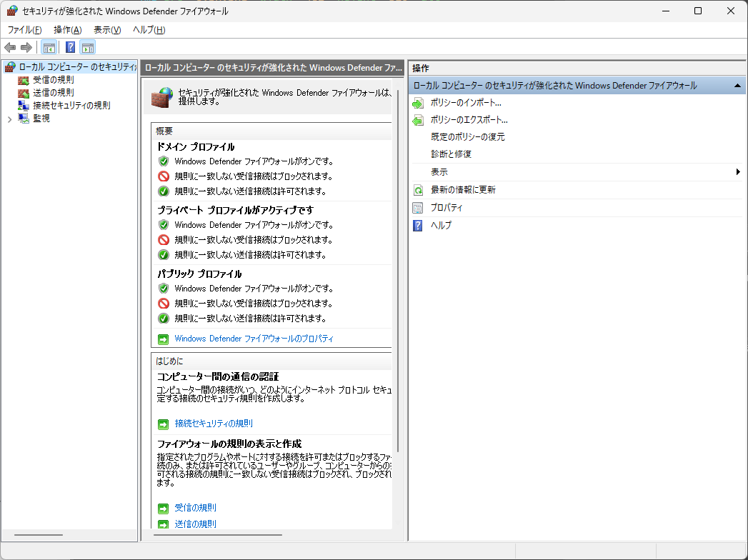
Task: Select 送信の規則 in the left tree
Action: point(53,93)
